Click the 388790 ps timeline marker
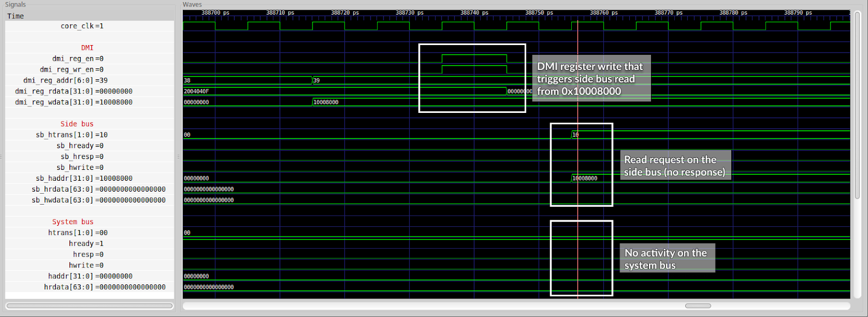The height and width of the screenshot is (317, 868). point(797,12)
